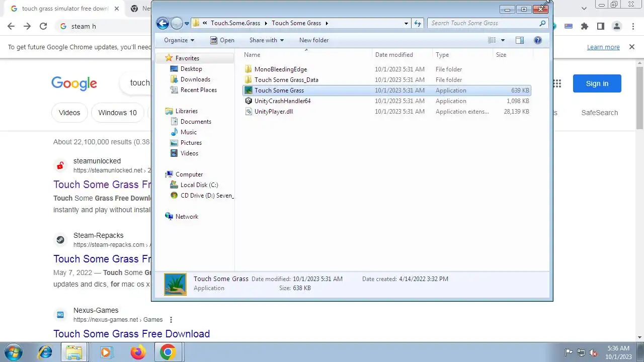Image resolution: width=644 pixels, height=362 pixels.
Task: Open the Videos library
Action: 189,153
